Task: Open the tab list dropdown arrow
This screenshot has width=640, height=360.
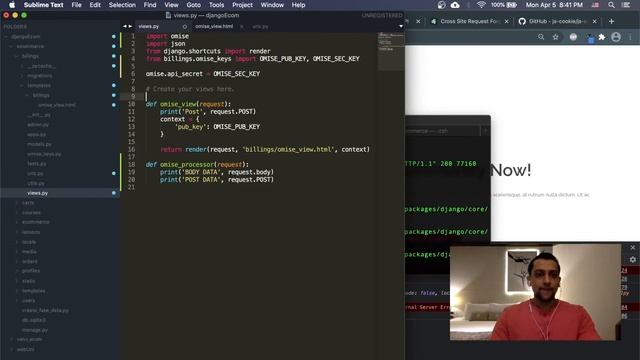Action: click(401, 26)
